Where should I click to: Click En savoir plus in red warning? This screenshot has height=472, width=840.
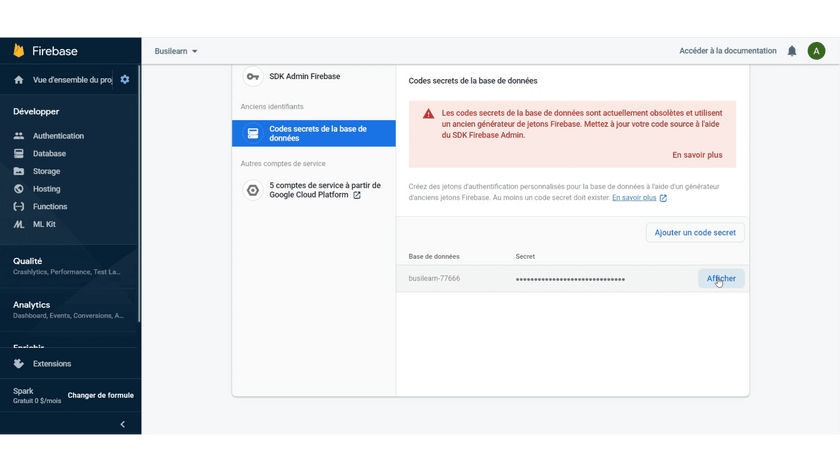tap(697, 155)
